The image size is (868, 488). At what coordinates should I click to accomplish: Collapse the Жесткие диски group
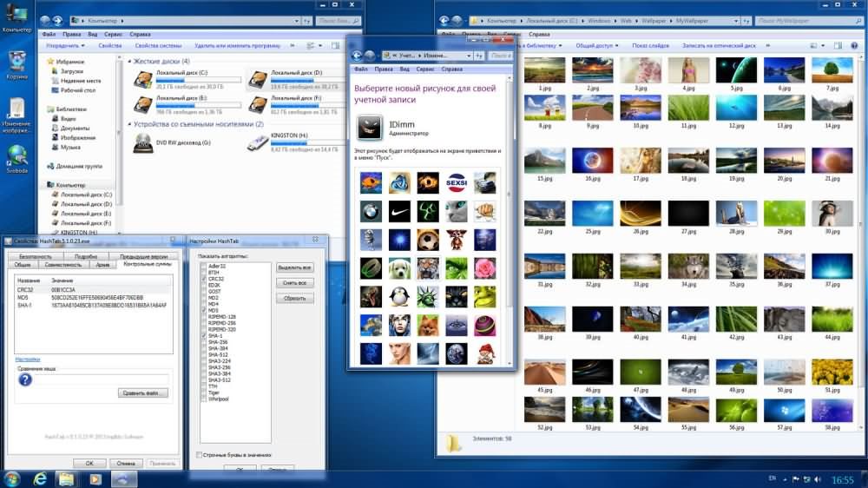128,62
